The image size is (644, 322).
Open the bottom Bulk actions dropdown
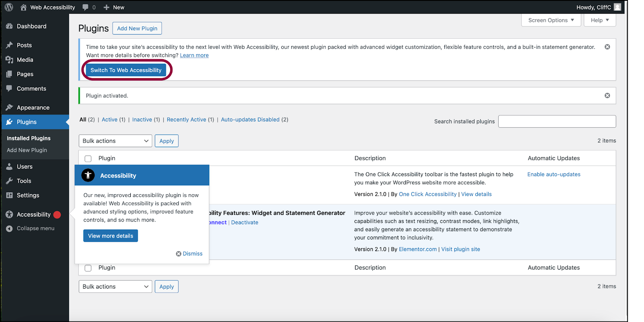(x=116, y=287)
